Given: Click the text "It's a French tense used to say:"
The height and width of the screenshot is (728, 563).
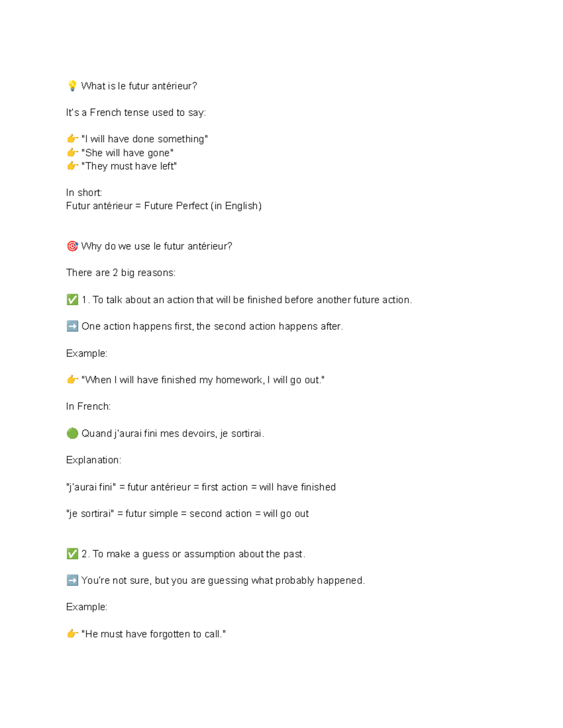Looking at the screenshot, I should pyautogui.click(x=136, y=113).
